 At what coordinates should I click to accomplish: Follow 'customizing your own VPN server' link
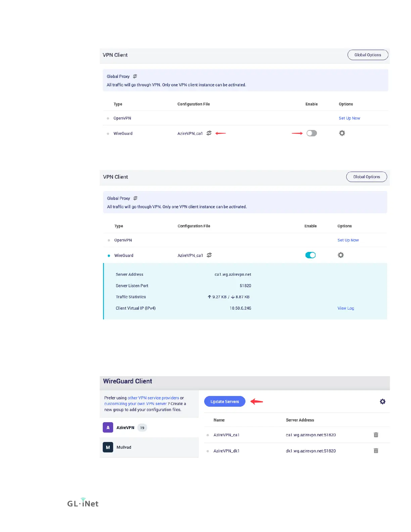point(135,404)
